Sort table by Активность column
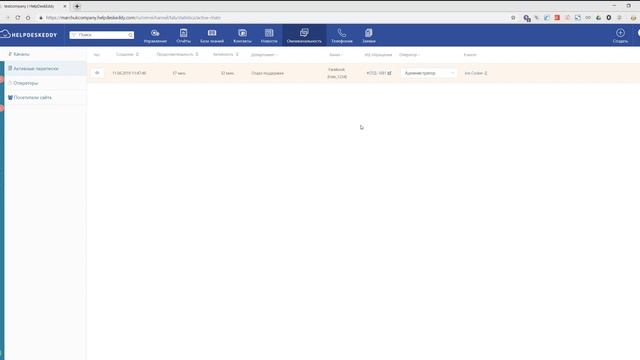Image resolution: width=640 pixels, height=360 pixels. [225, 54]
